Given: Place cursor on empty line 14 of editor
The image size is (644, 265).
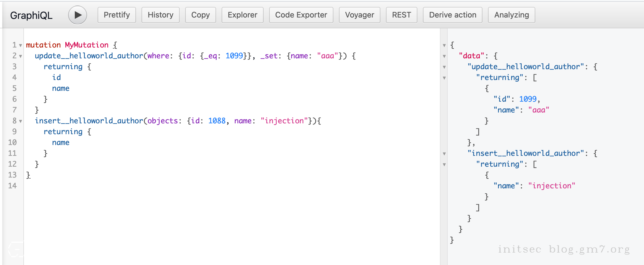Looking at the screenshot, I should point(111,186).
